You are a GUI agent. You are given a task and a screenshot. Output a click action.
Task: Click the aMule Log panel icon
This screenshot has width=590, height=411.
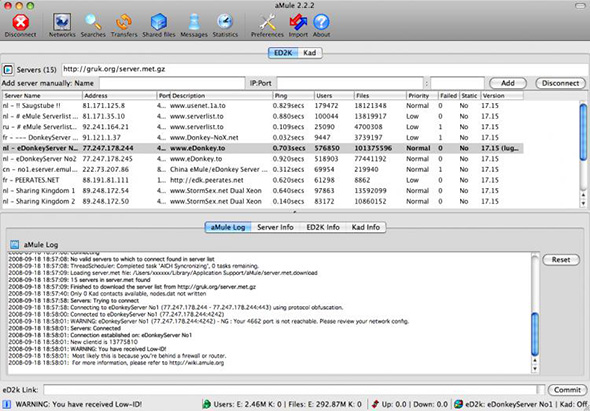[14, 245]
